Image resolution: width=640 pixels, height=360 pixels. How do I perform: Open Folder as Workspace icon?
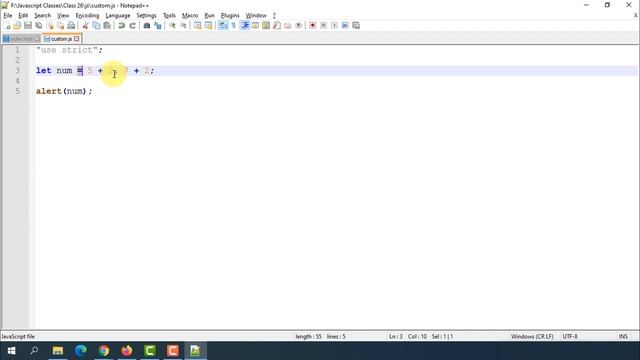click(287, 25)
